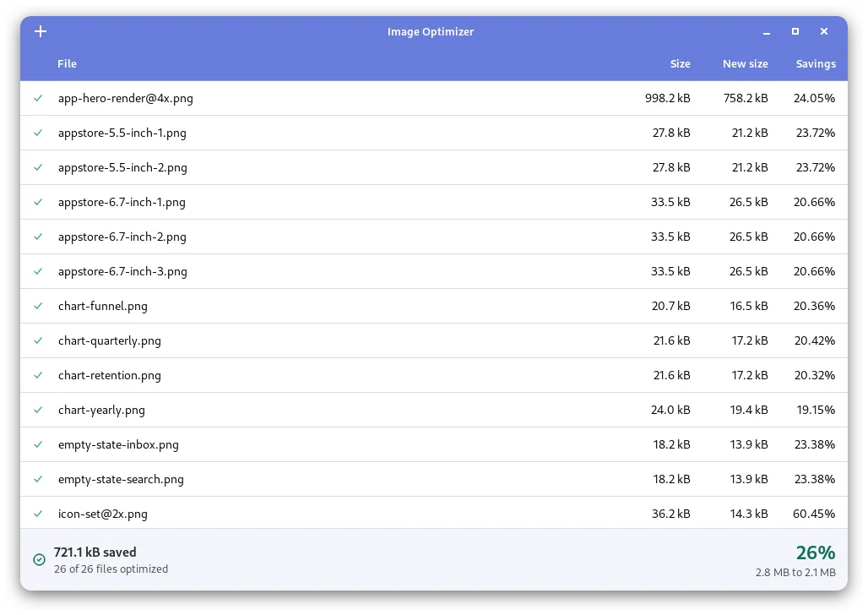Select the appstore-5.5-inch-1.png file name
The image size is (868, 615).
pos(122,133)
